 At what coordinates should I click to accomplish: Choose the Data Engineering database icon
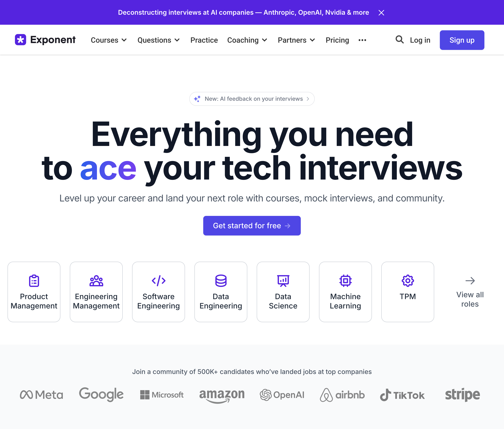pos(221,281)
